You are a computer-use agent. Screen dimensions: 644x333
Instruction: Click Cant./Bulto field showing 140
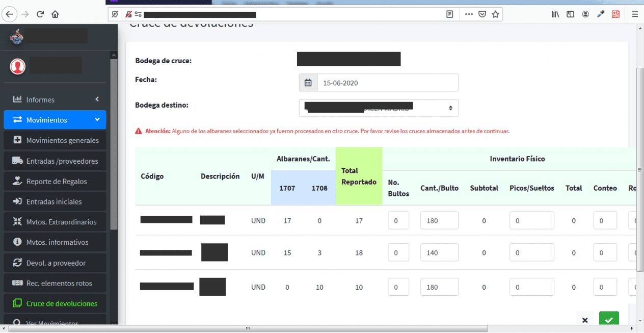pos(439,252)
